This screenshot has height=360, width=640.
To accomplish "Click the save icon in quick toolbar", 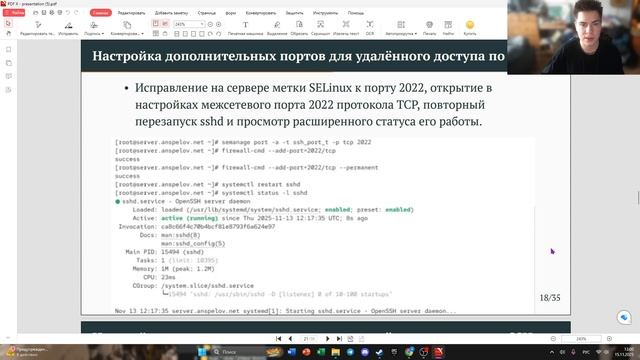I will point(44,13).
